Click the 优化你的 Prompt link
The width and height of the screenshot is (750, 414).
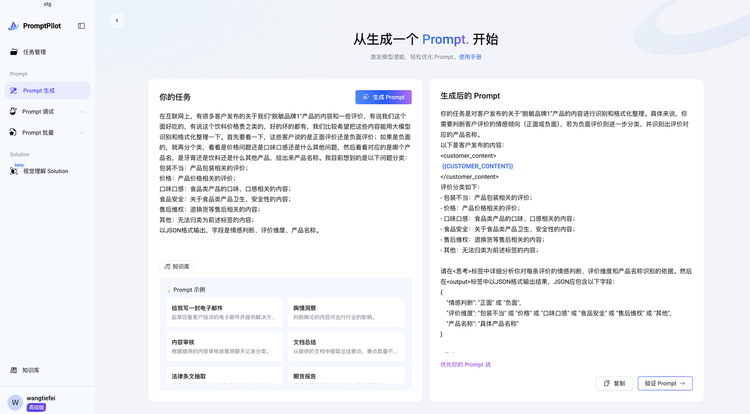[465, 364]
